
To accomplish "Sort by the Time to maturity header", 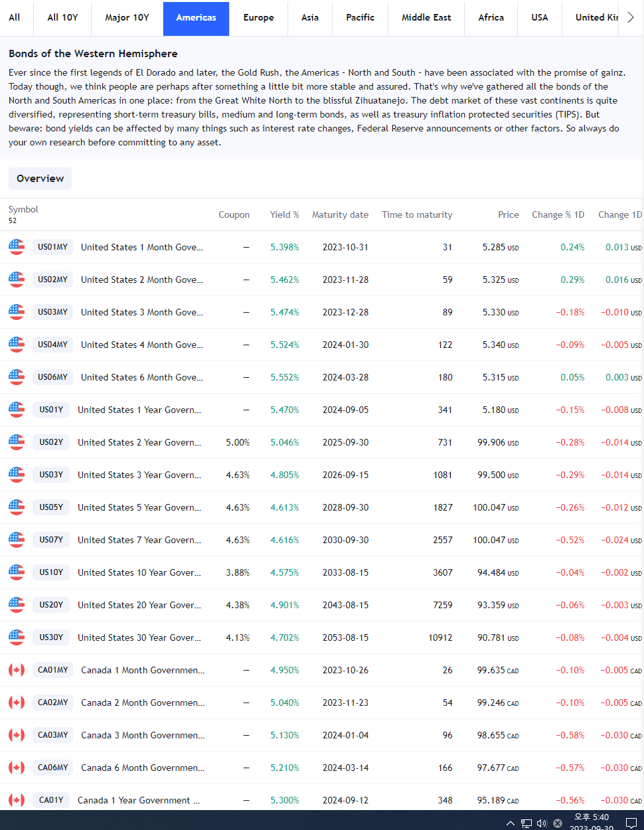I will pyautogui.click(x=417, y=214).
